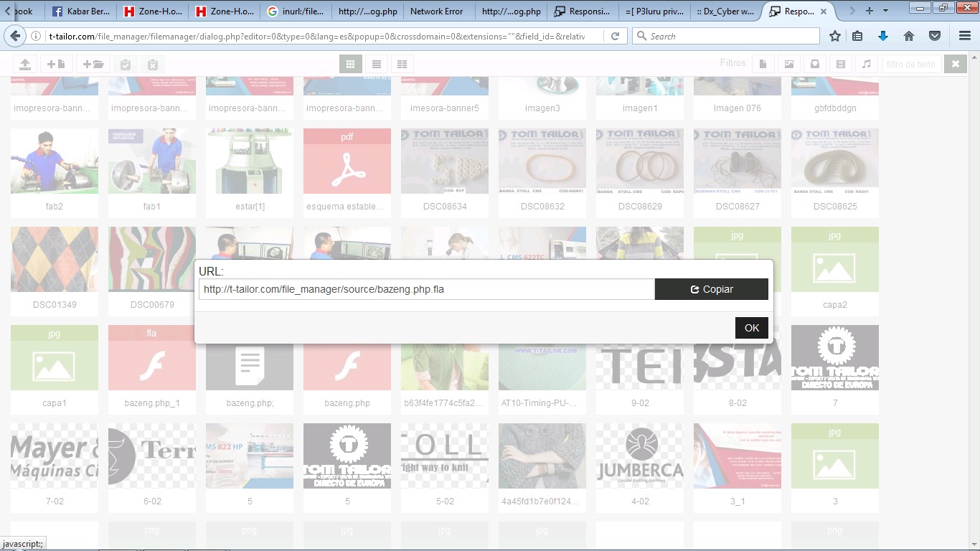
Task: Click the Copiar button in the URL dialog
Action: [711, 289]
